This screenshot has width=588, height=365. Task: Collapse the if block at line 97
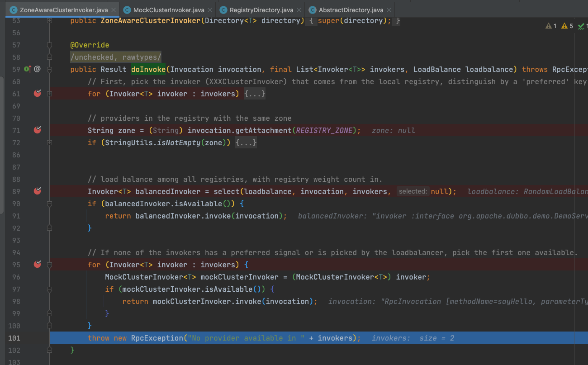(50, 289)
